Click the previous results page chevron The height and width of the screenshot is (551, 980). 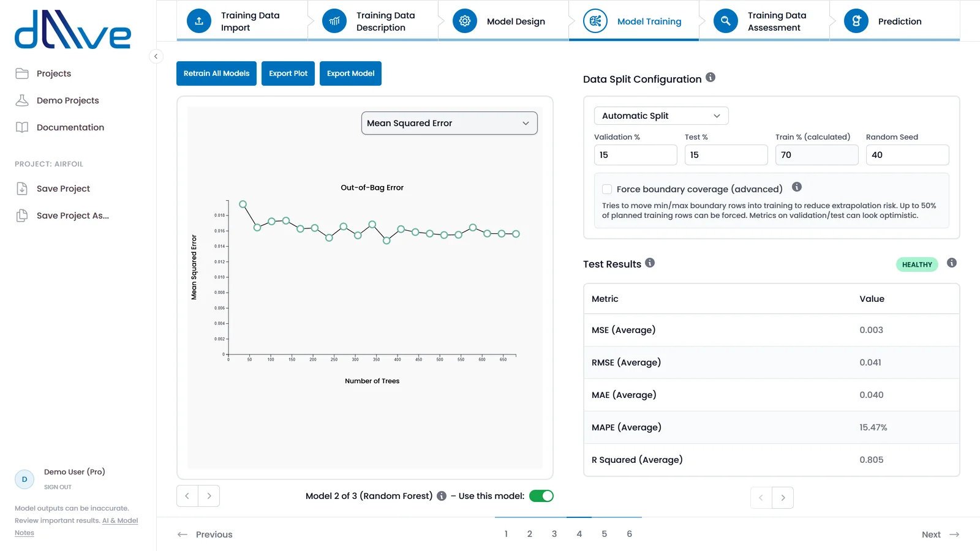click(x=761, y=498)
